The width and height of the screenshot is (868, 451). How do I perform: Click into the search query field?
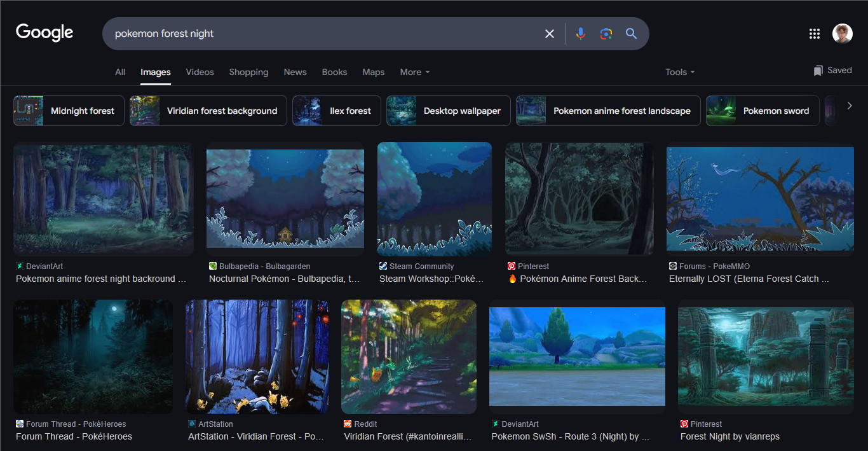point(318,34)
